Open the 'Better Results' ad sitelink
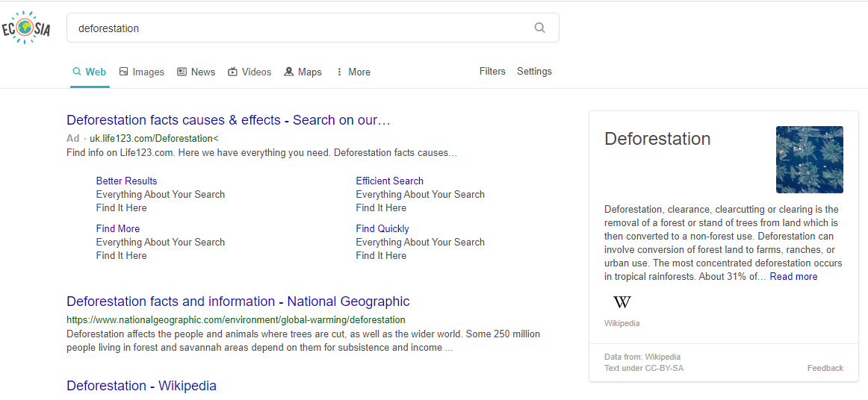 [126, 181]
